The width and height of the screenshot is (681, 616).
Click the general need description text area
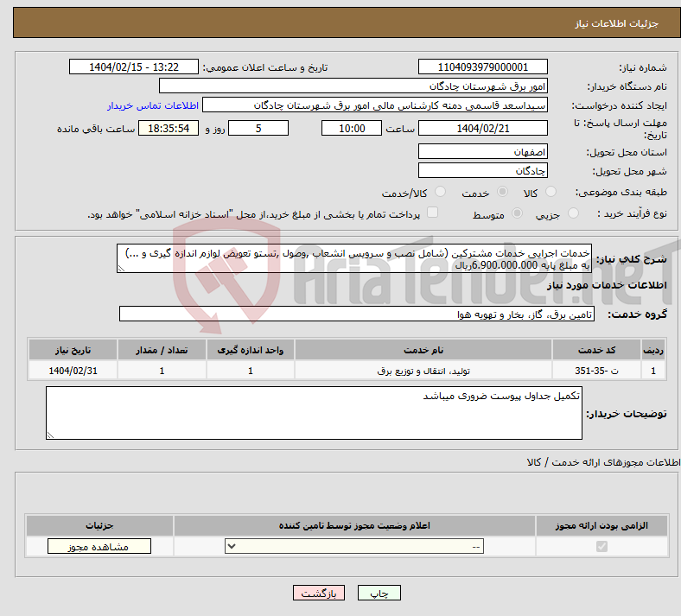pos(354,258)
